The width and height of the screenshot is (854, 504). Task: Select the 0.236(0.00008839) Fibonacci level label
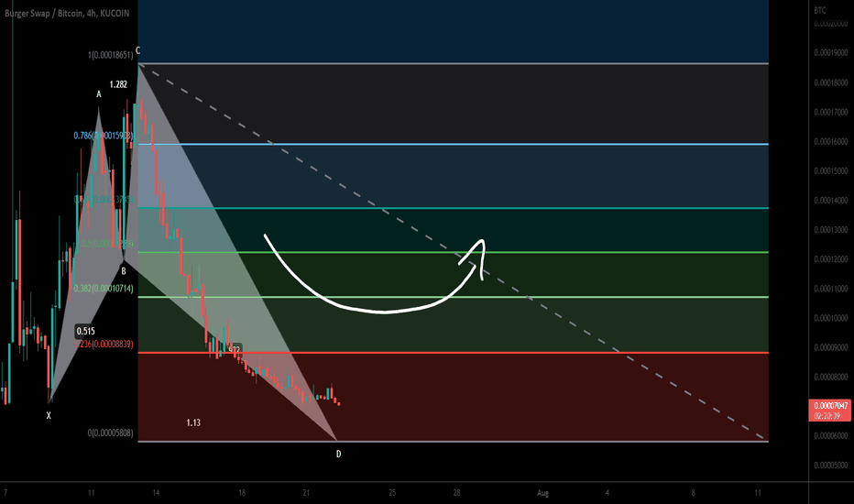coord(104,345)
